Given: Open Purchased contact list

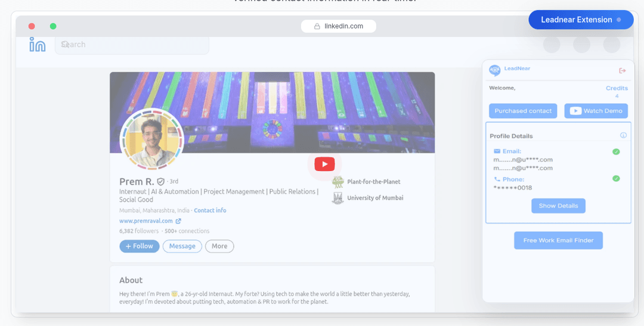Looking at the screenshot, I should 523,111.
